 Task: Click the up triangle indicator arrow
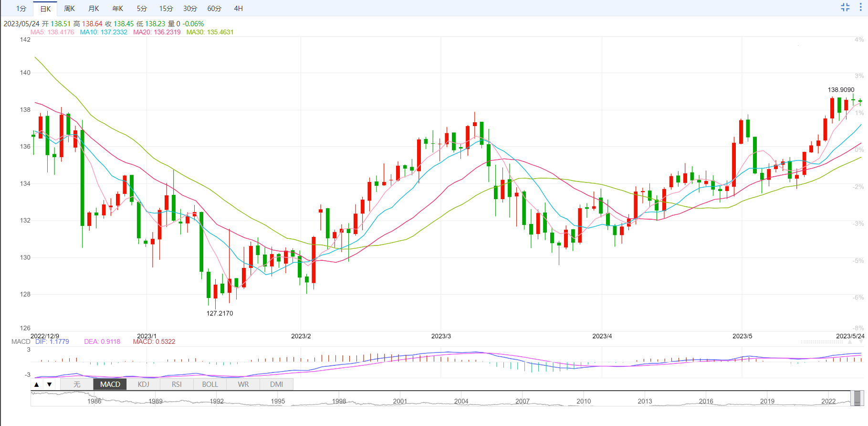37,384
